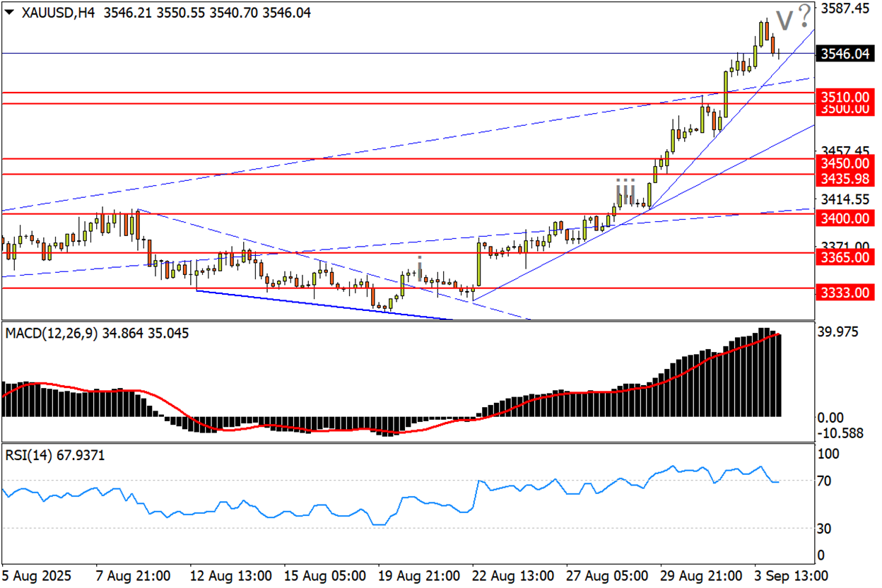Click the 3457.45 price scale value
The width and height of the screenshot is (882, 588).
pyautogui.click(x=845, y=151)
